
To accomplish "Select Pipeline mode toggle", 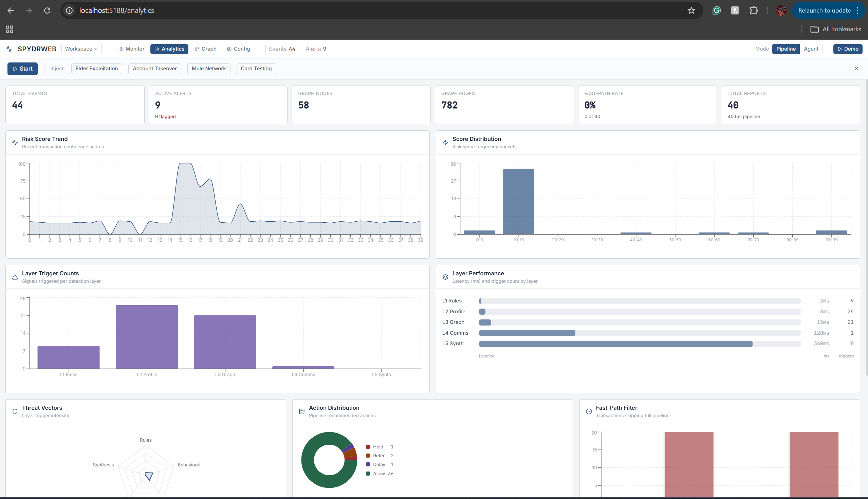I will tap(786, 49).
